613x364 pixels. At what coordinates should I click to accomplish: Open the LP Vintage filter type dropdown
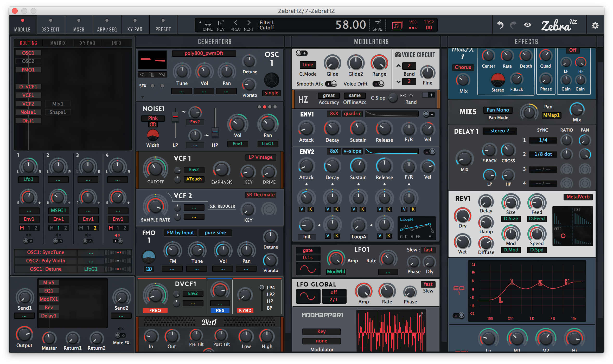(260, 157)
